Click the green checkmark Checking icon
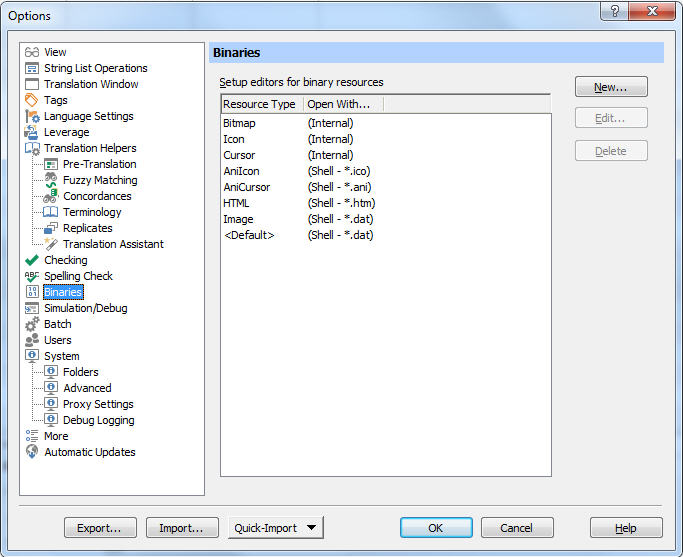Screen dimensions: 683x557 point(32,260)
